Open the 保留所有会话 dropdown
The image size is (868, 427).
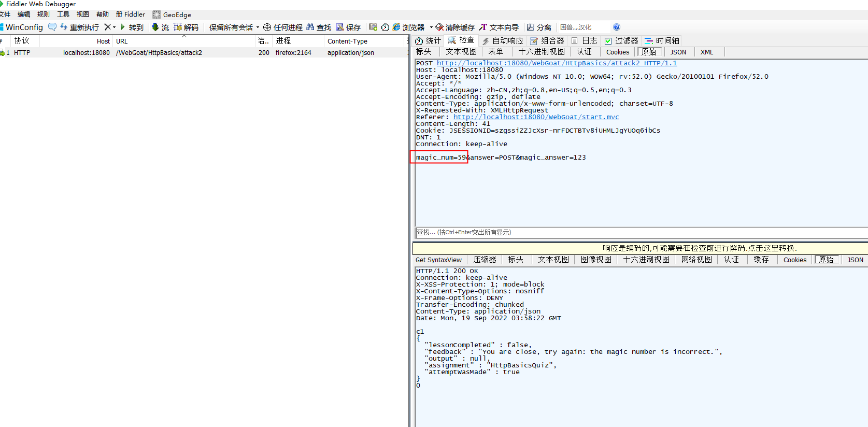[234, 27]
